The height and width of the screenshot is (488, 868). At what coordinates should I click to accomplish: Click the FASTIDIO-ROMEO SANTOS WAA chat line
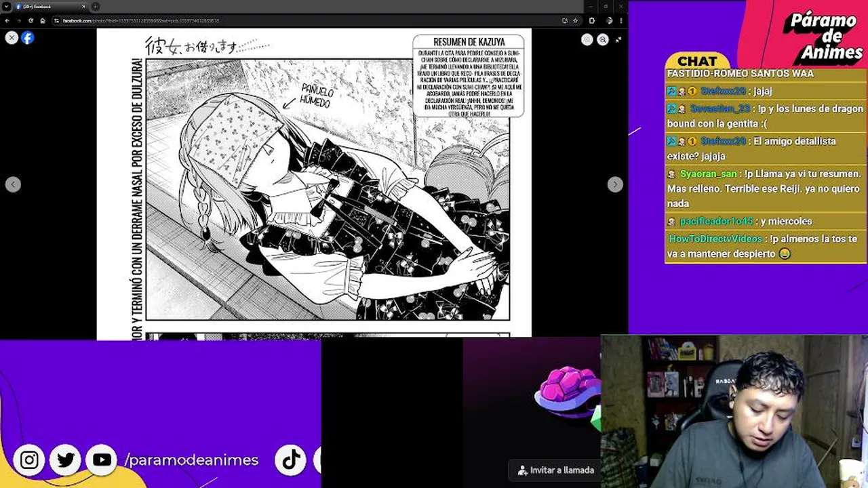741,73
